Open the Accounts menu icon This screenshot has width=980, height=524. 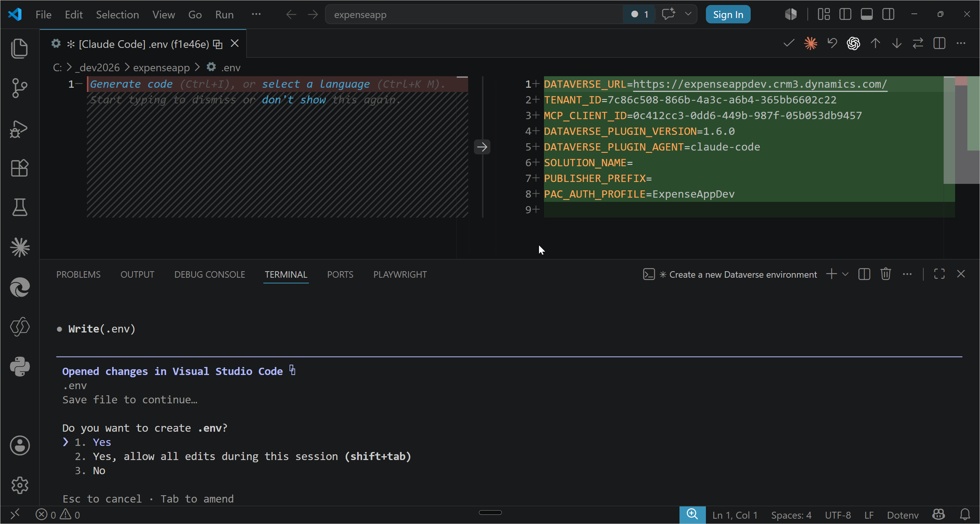(x=20, y=445)
